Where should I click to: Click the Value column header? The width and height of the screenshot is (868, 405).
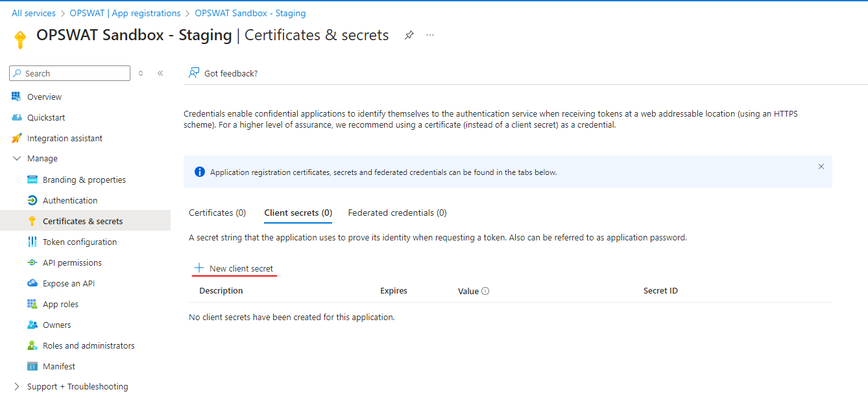click(468, 291)
